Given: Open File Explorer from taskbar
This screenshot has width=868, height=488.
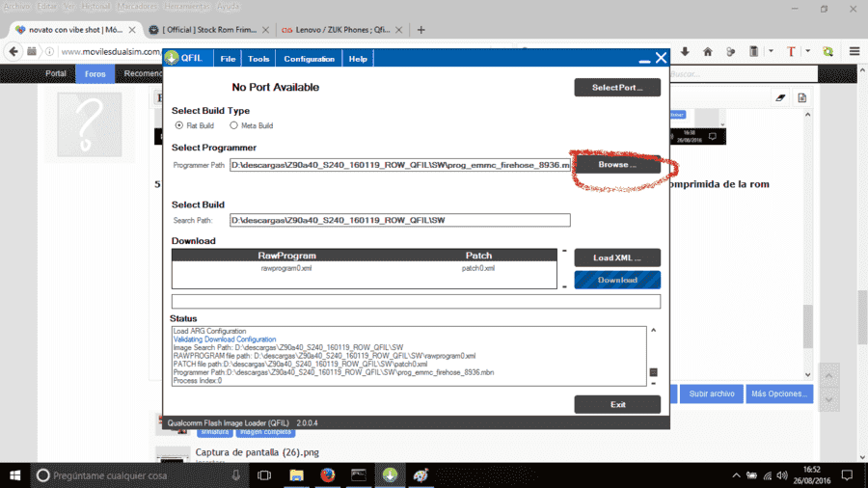Looking at the screenshot, I should coord(296,475).
